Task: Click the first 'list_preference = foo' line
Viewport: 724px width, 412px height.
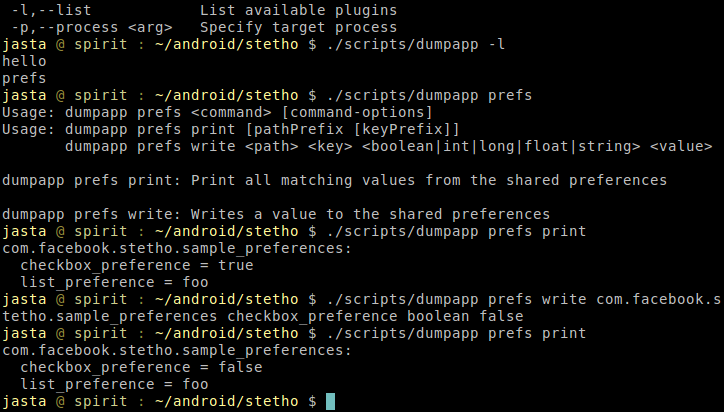Action: tap(115, 282)
